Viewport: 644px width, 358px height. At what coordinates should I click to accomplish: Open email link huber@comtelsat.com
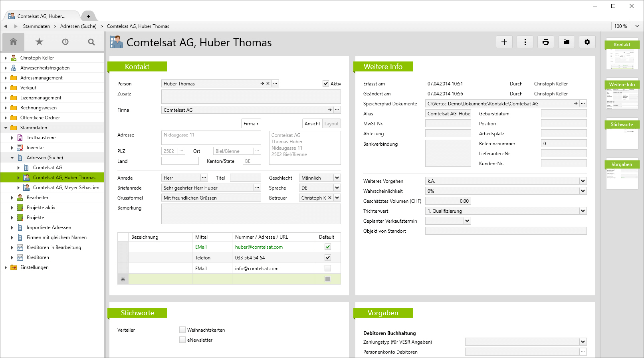259,247
